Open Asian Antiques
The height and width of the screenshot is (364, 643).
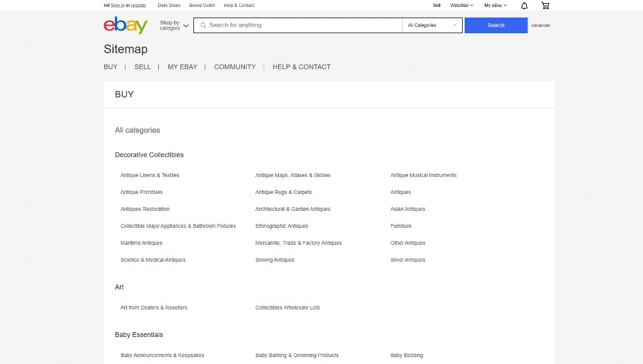click(x=408, y=209)
